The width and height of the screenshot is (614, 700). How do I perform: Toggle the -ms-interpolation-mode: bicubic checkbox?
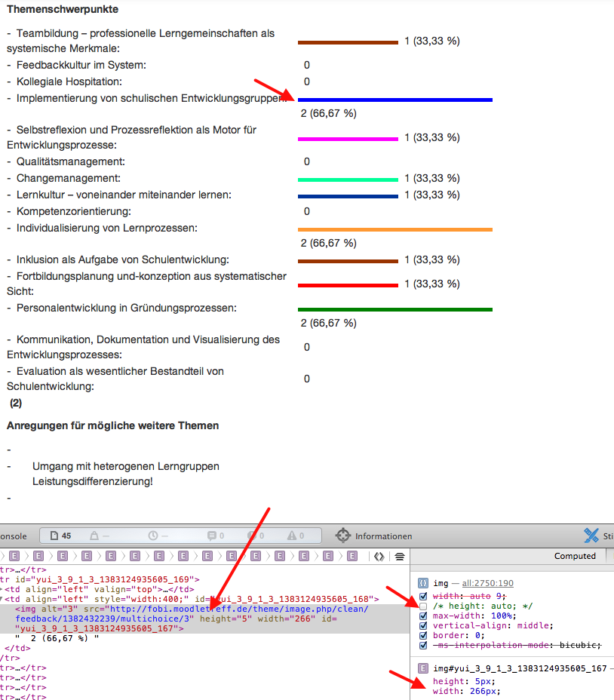(423, 646)
